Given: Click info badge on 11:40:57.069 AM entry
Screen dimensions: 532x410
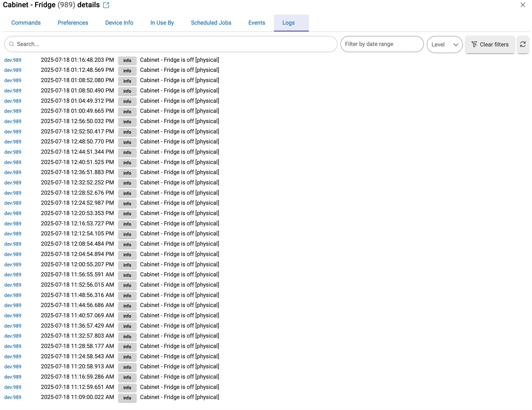Looking at the screenshot, I should (x=127, y=316).
